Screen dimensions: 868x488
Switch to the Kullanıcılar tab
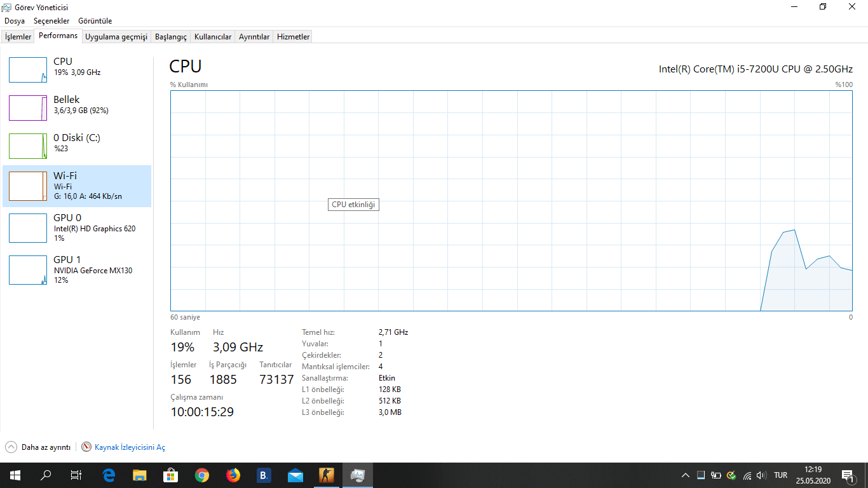pos(213,37)
